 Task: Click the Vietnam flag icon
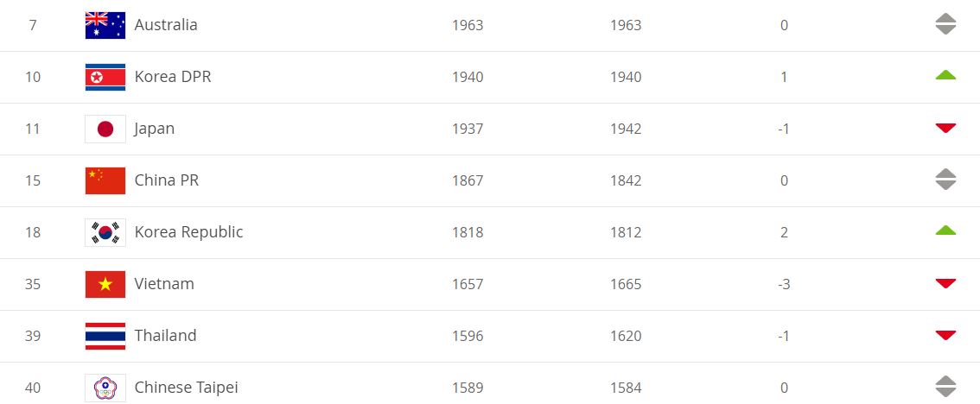point(105,284)
